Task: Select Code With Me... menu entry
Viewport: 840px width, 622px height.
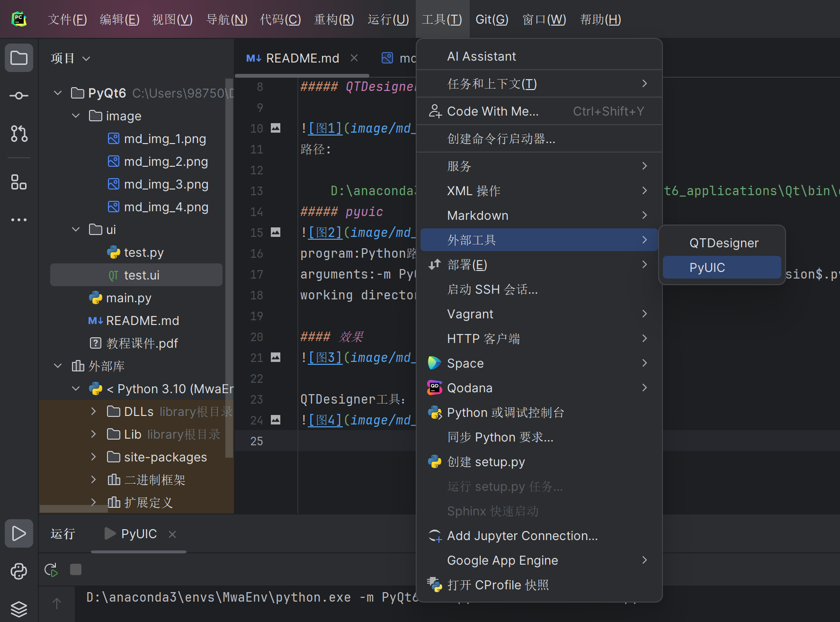Action: (x=539, y=111)
